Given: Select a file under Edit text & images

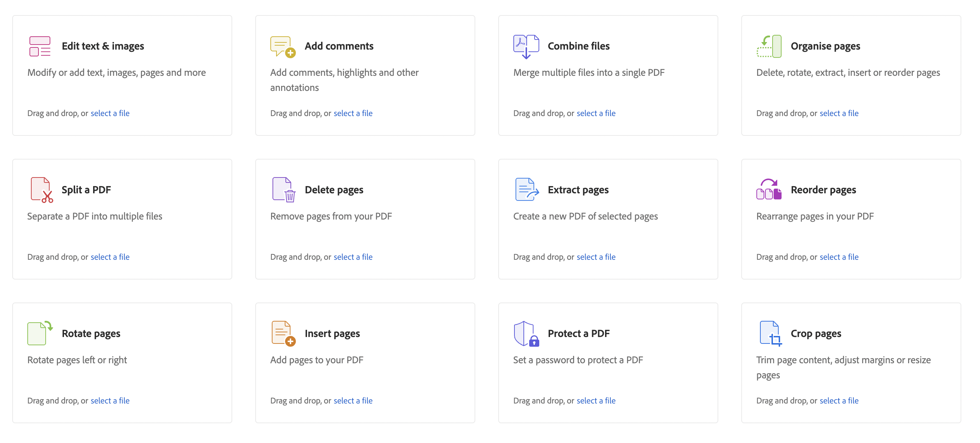Looking at the screenshot, I should [110, 113].
